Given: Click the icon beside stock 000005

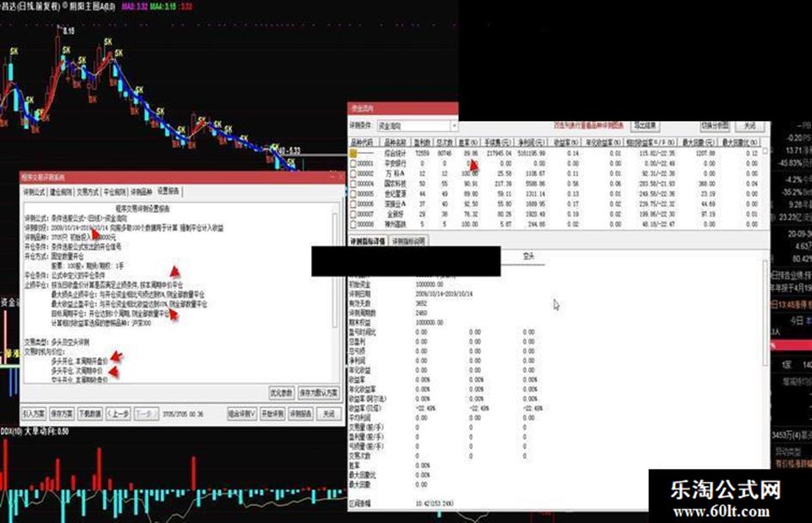Looking at the screenshot, I should (353, 194).
